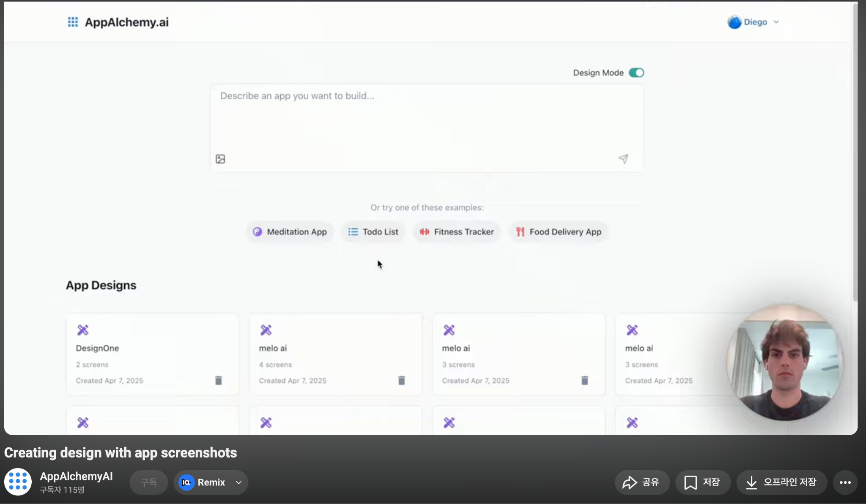The height and width of the screenshot is (504, 866).
Task: Delete the DesignOne design via trash icon
Action: click(218, 380)
